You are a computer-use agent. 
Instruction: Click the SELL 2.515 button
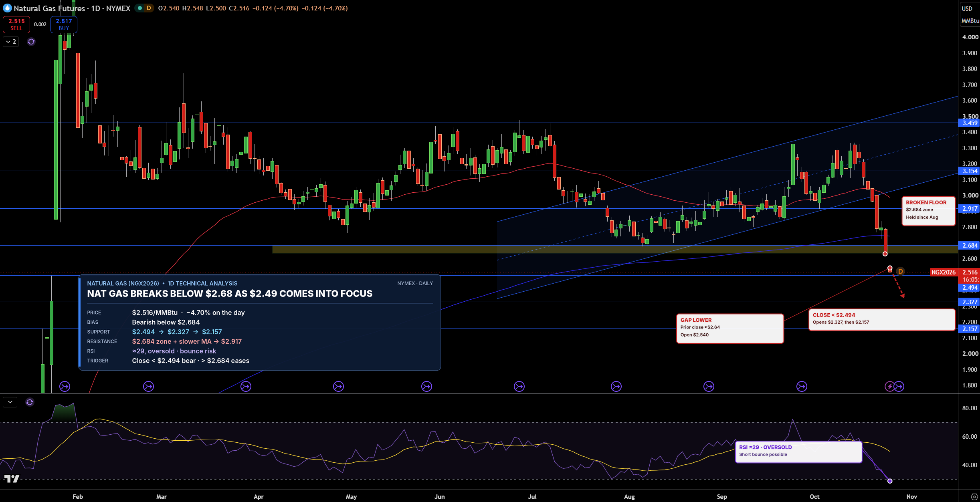[x=16, y=24]
